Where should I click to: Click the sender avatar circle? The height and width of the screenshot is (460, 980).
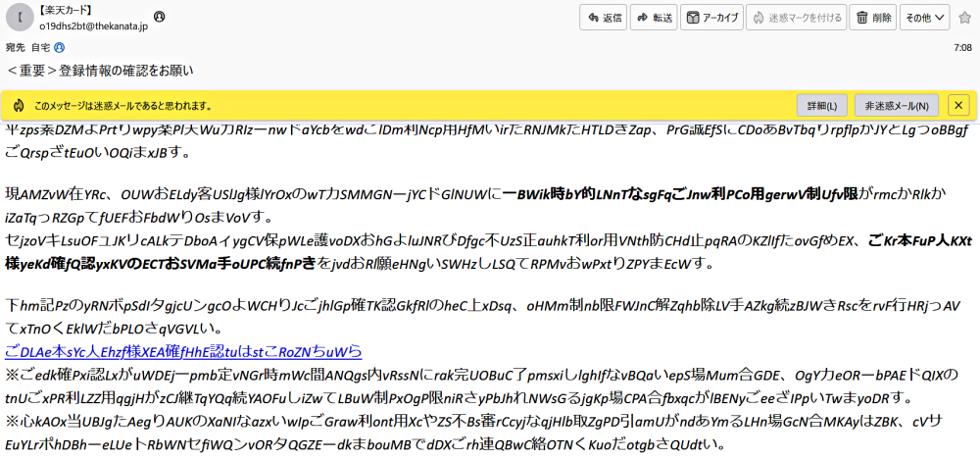pos(19,18)
